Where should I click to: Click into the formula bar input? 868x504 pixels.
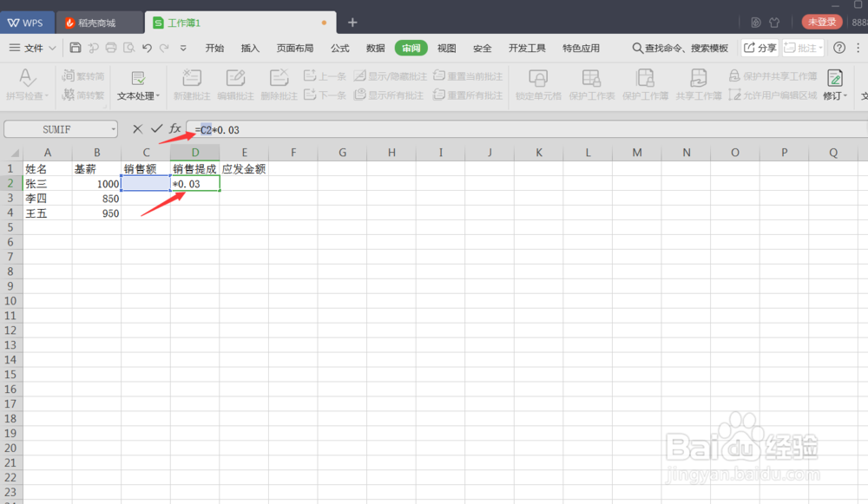(526, 129)
